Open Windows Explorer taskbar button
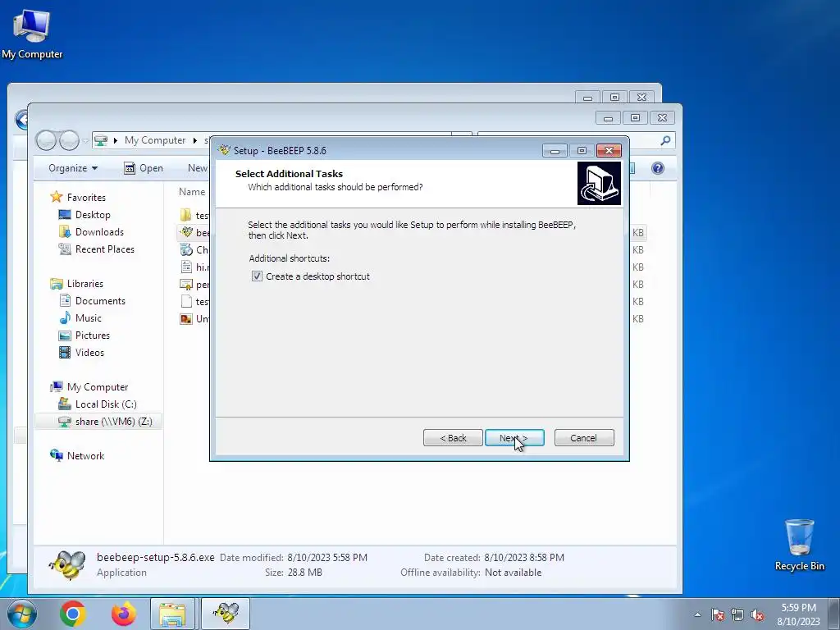840x630 pixels. (172, 614)
